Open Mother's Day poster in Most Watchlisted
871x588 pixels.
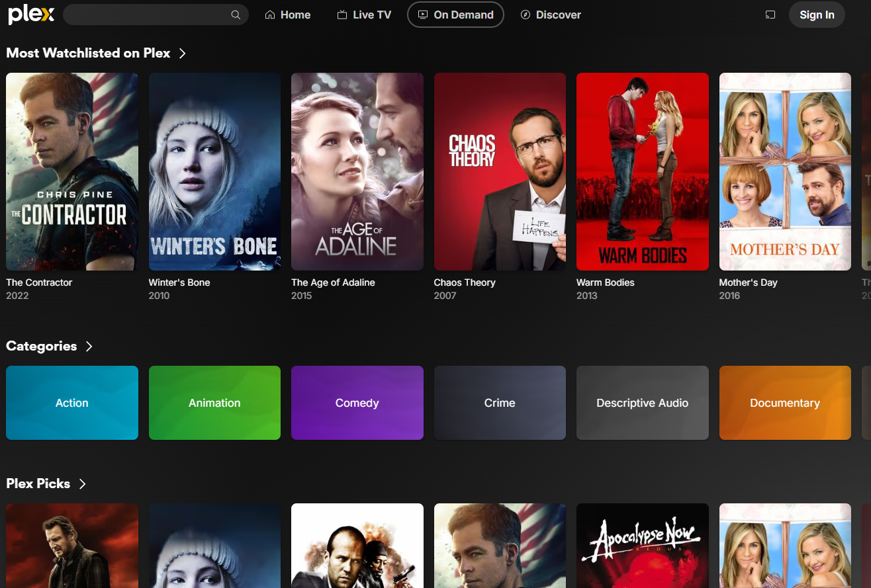click(785, 171)
